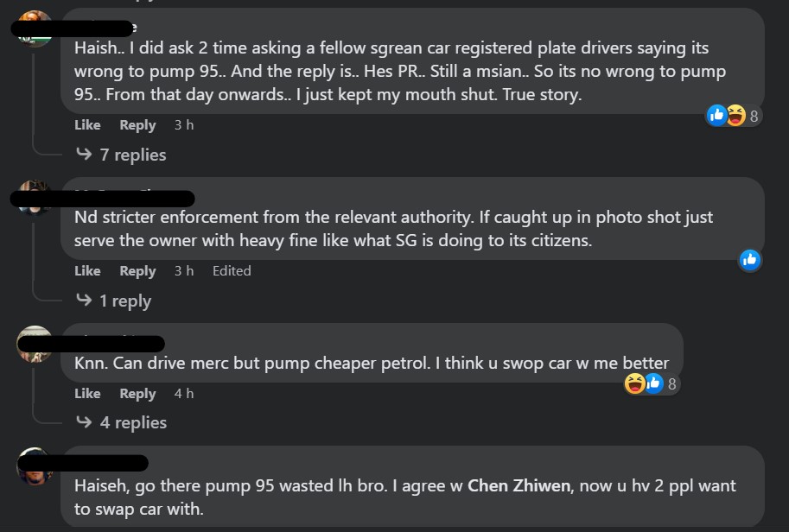Image resolution: width=789 pixels, height=532 pixels.
Task: Open the Chen Zhiwen mention link
Action: click(x=519, y=485)
